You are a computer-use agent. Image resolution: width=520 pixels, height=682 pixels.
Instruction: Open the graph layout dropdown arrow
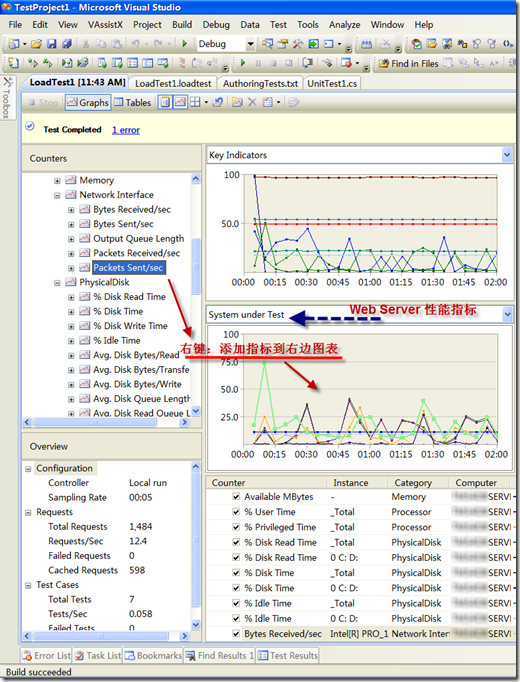click(206, 103)
